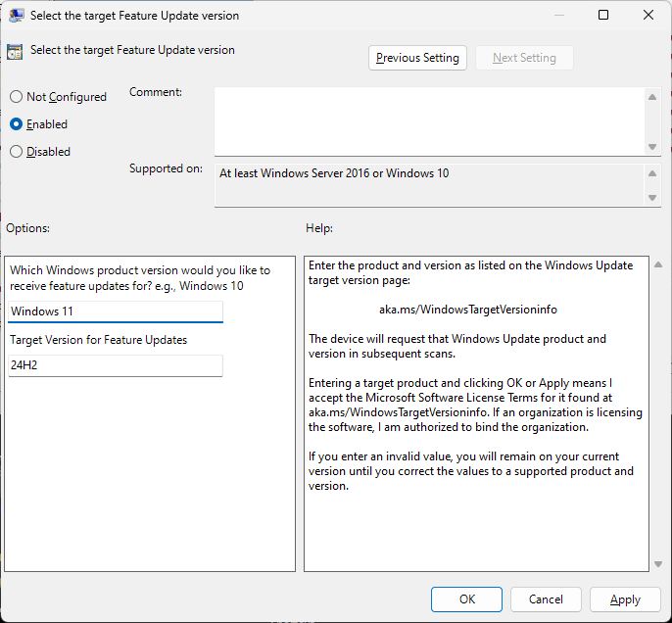Click the Help panel scroll up arrow
Screen dimensions: 672x623
click(655, 265)
